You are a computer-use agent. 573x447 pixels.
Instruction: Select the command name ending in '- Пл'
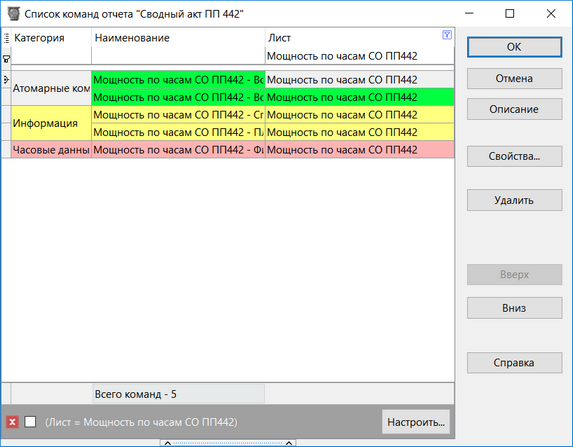coord(178,132)
